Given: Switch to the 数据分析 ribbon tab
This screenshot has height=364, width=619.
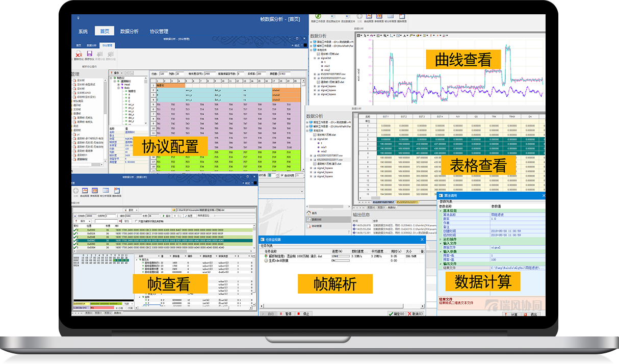Looking at the screenshot, I should pos(130,31).
